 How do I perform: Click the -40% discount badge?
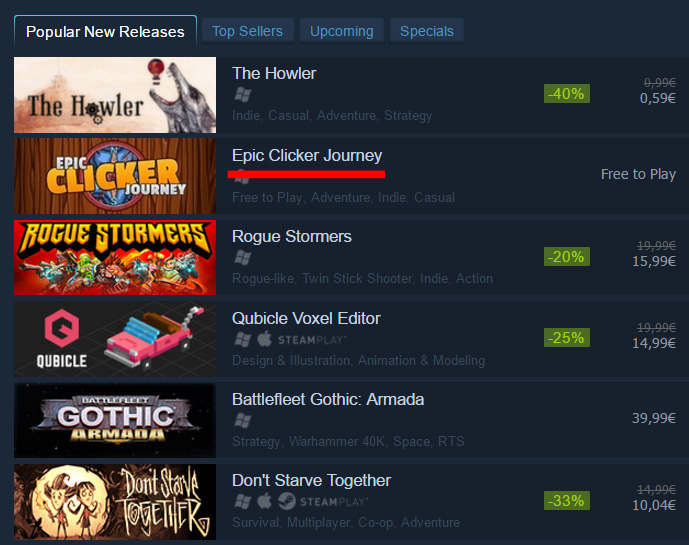[567, 94]
